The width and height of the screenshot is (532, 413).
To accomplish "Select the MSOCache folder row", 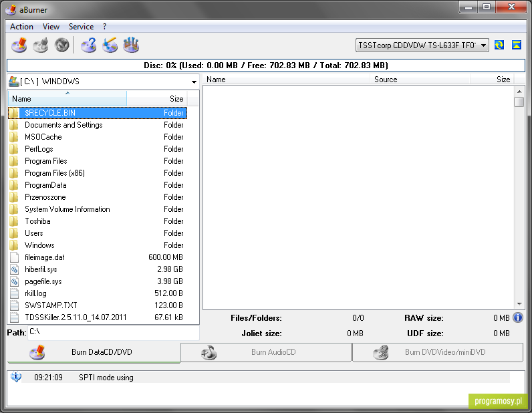I will coord(98,137).
